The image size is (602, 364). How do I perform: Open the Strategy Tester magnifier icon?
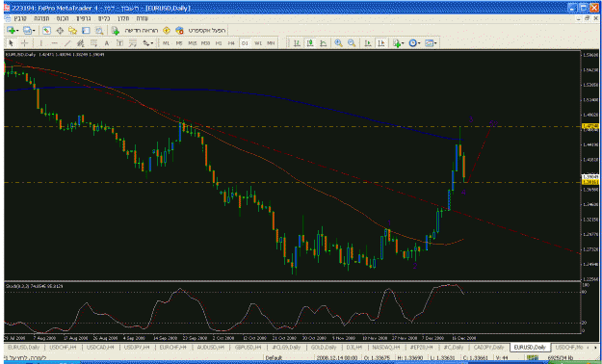(x=99, y=31)
